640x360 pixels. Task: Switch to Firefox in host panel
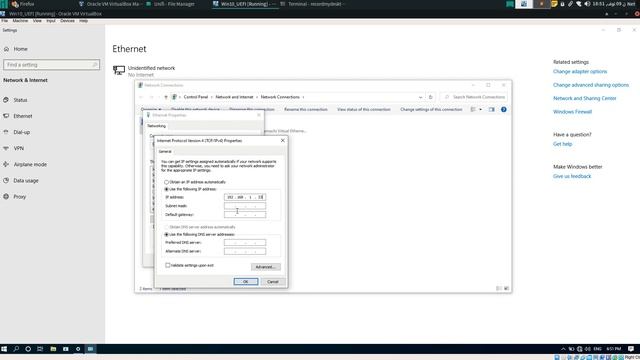pos(24,4)
